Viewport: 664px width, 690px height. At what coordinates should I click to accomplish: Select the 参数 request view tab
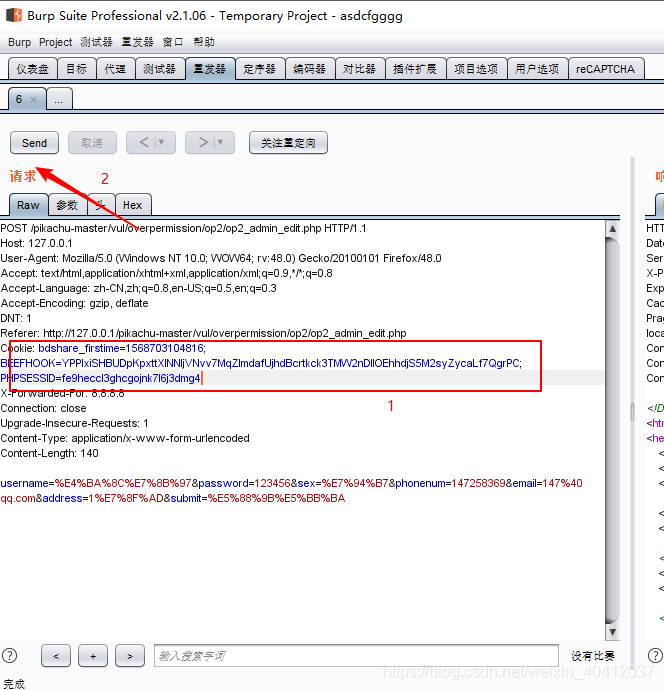pyautogui.click(x=67, y=205)
